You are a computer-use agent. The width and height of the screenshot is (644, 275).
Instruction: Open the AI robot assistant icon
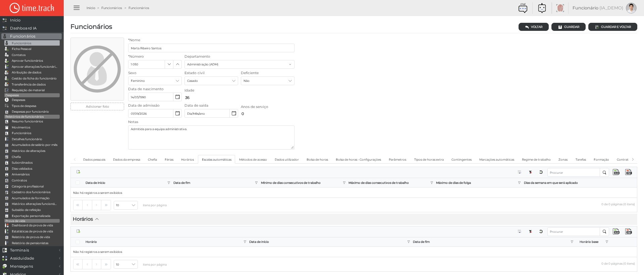(x=542, y=8)
